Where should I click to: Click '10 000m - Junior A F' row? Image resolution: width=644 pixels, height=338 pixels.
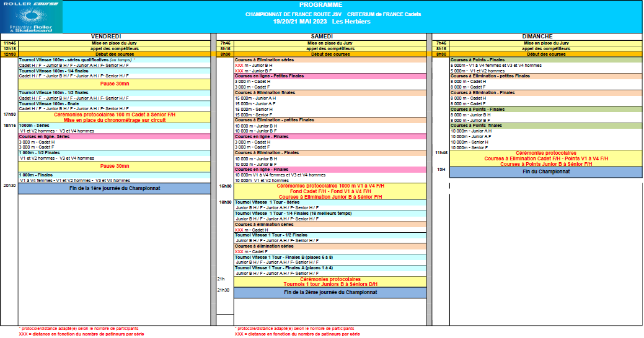(x=546, y=137)
